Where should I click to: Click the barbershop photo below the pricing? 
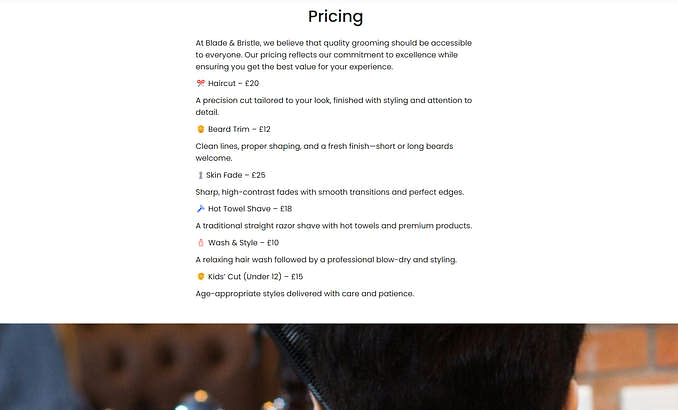click(x=339, y=366)
